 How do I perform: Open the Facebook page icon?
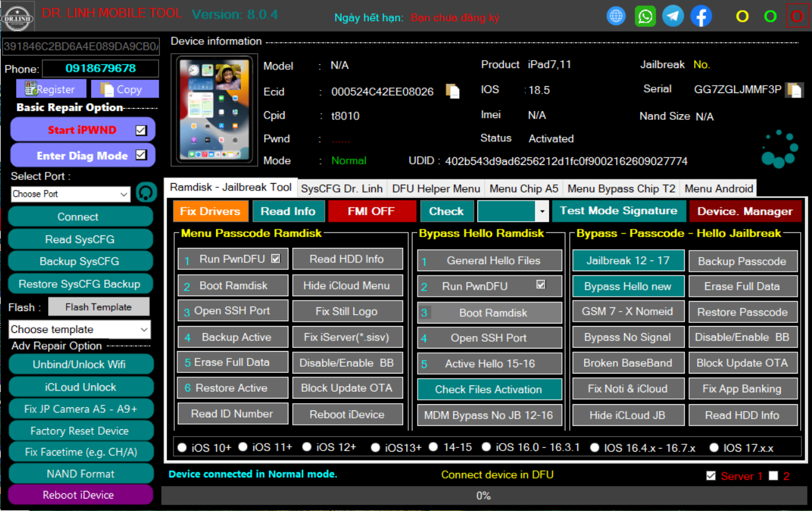point(701,16)
